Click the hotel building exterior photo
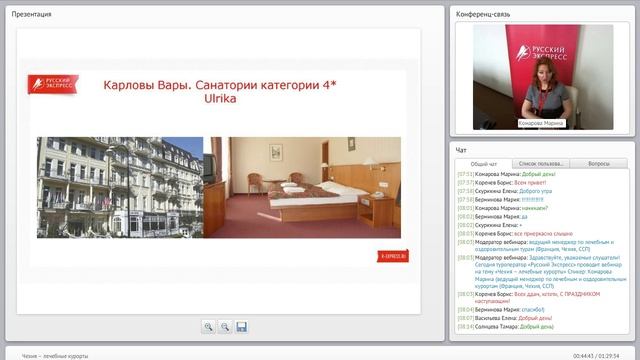 (120, 187)
